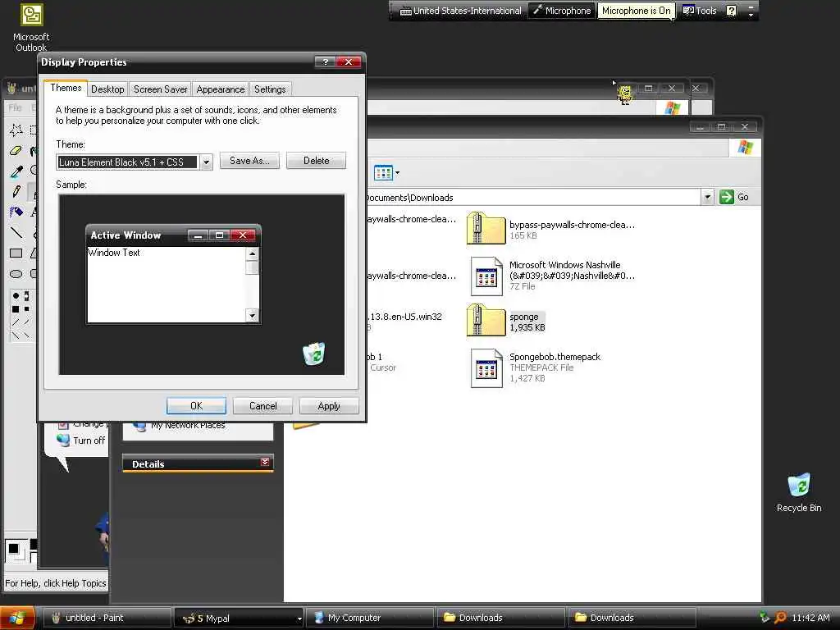Click the black foreground color box in Paint
The image size is (840, 630).
[x=13, y=548]
